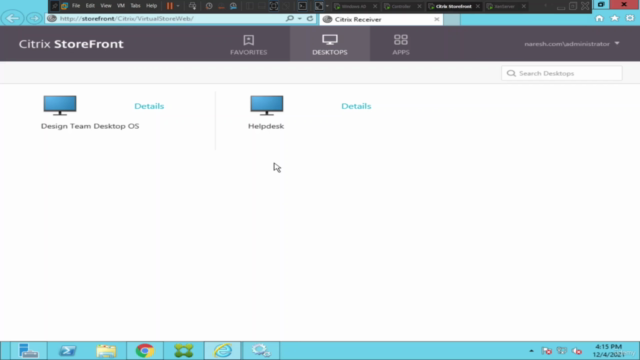Focus the Search Desktops field

(562, 73)
